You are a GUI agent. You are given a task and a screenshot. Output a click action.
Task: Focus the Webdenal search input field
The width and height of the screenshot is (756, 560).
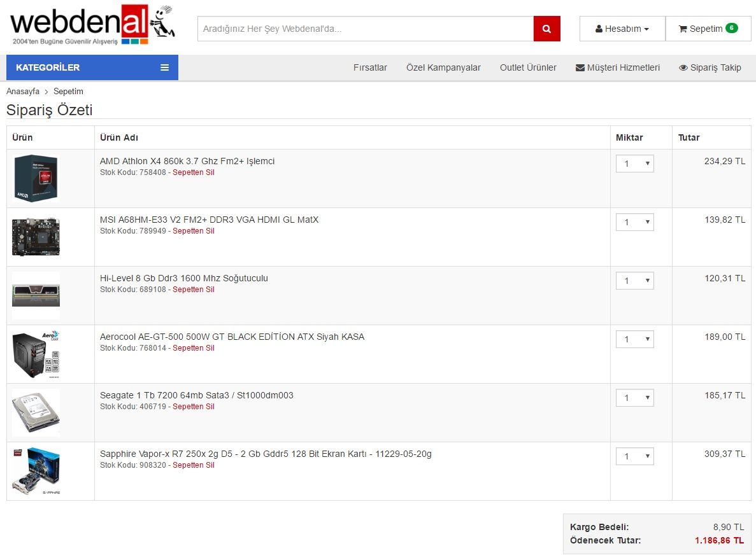[x=366, y=29]
